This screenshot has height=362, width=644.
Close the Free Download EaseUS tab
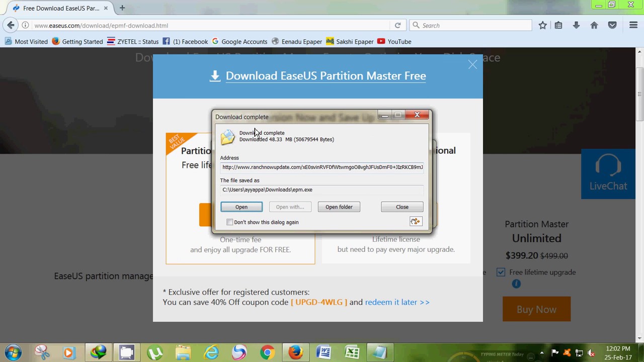[106, 8]
